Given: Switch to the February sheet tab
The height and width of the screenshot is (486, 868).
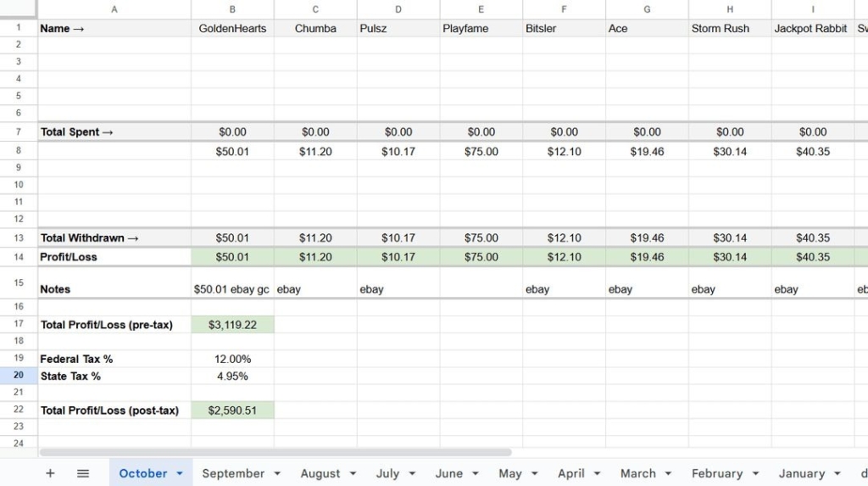Looking at the screenshot, I should click(716, 473).
